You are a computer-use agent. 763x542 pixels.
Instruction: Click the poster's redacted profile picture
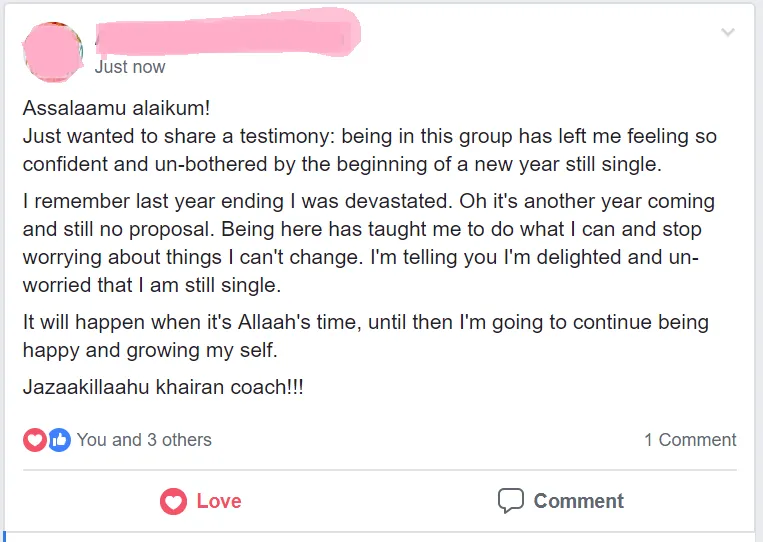coord(53,52)
